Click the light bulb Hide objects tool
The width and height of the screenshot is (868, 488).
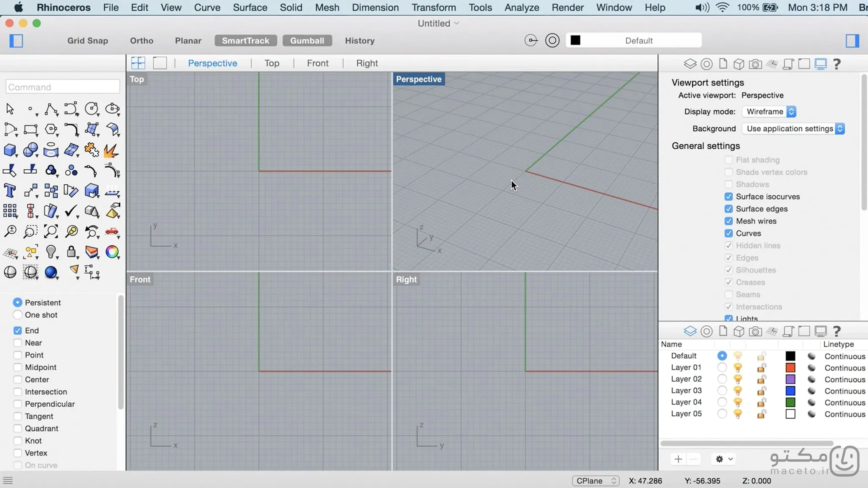51,252
